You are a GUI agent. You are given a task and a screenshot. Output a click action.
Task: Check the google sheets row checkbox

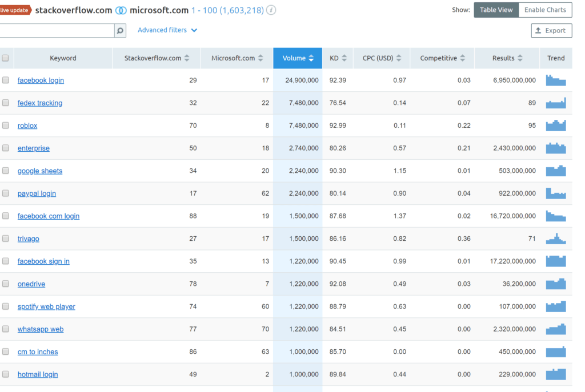coord(5,171)
